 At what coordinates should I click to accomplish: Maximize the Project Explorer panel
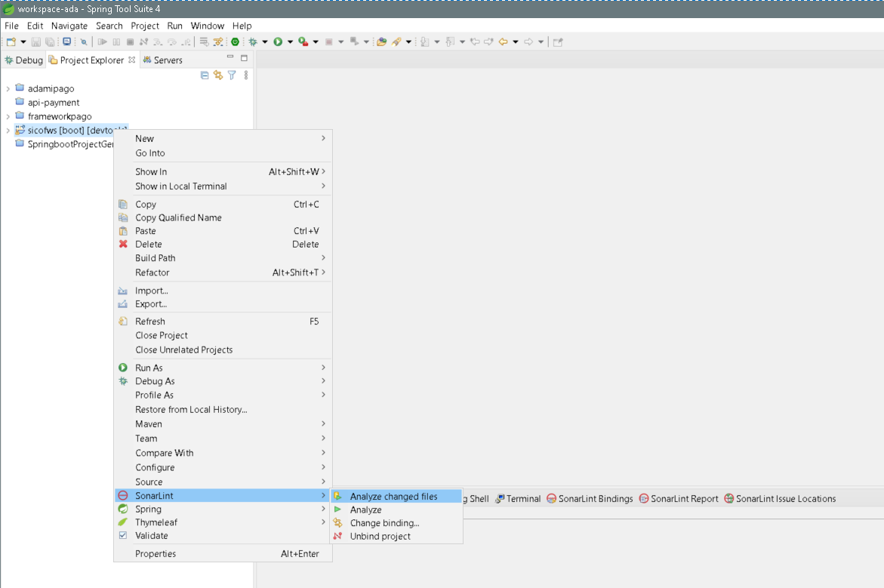coord(244,58)
